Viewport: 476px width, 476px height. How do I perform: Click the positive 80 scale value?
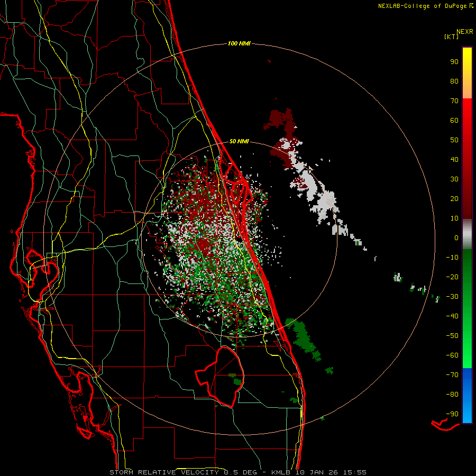click(x=454, y=81)
